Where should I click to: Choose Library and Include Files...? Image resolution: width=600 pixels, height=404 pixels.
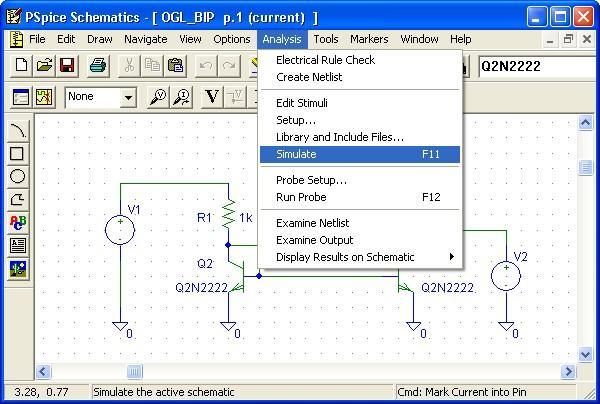(360, 137)
